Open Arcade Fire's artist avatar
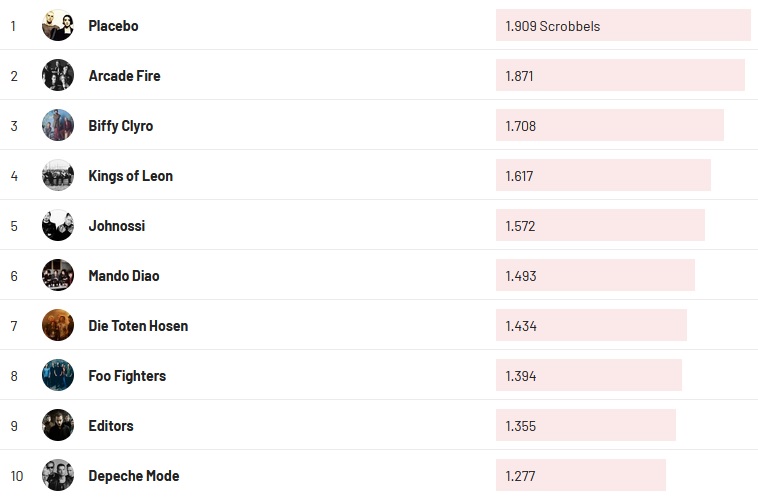This screenshot has width=758, height=497. (58, 76)
